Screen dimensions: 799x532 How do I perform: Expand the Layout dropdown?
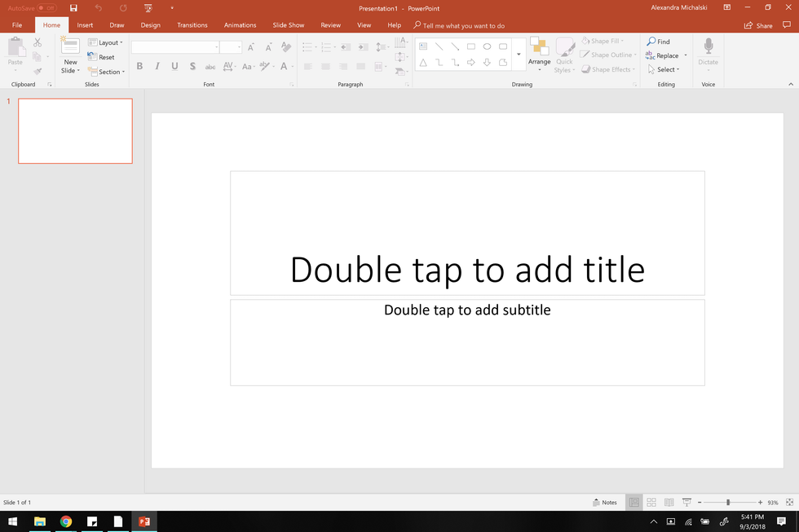105,42
